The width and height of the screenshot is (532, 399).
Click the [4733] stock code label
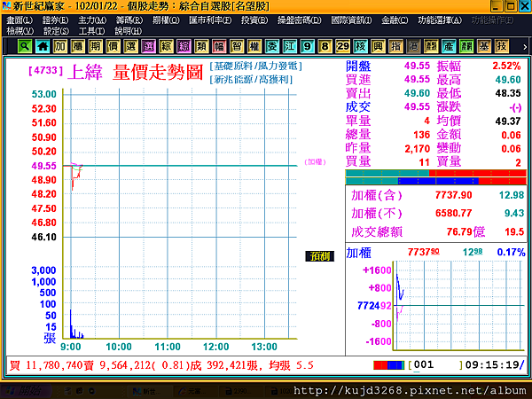pos(45,70)
